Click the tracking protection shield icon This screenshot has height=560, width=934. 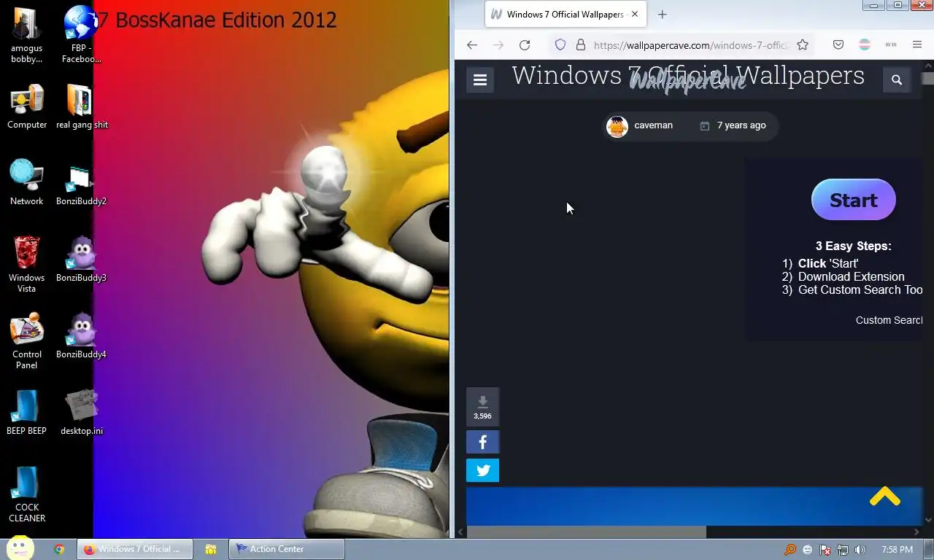560,45
